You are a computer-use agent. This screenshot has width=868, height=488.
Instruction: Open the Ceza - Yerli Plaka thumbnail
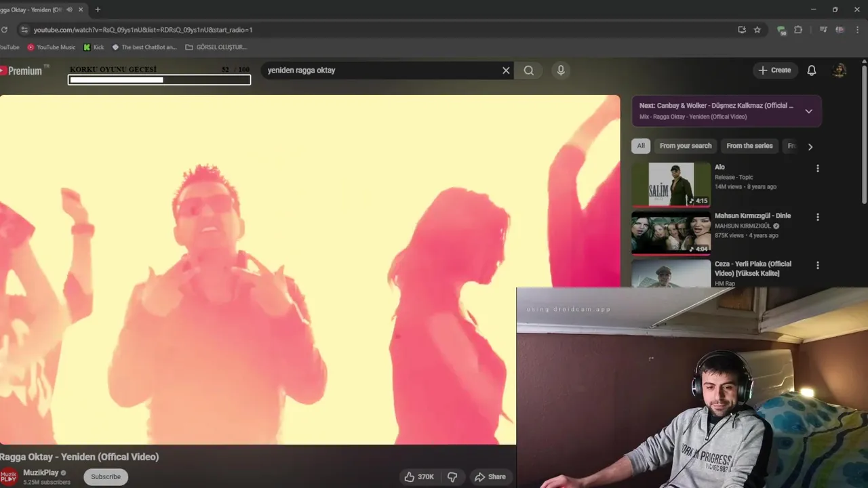click(x=671, y=274)
